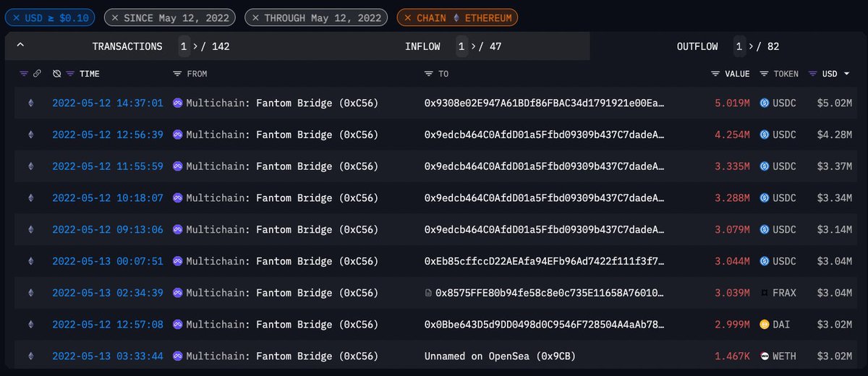Click Ethereum icon on the 10:18:07 row
Image resolution: width=868 pixels, height=376 pixels.
[x=30, y=197]
